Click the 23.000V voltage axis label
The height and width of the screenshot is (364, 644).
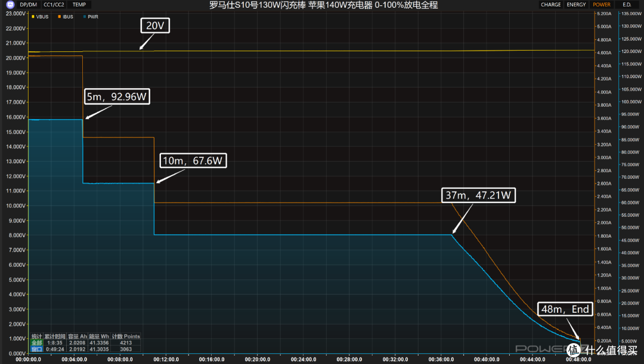[x=16, y=14]
